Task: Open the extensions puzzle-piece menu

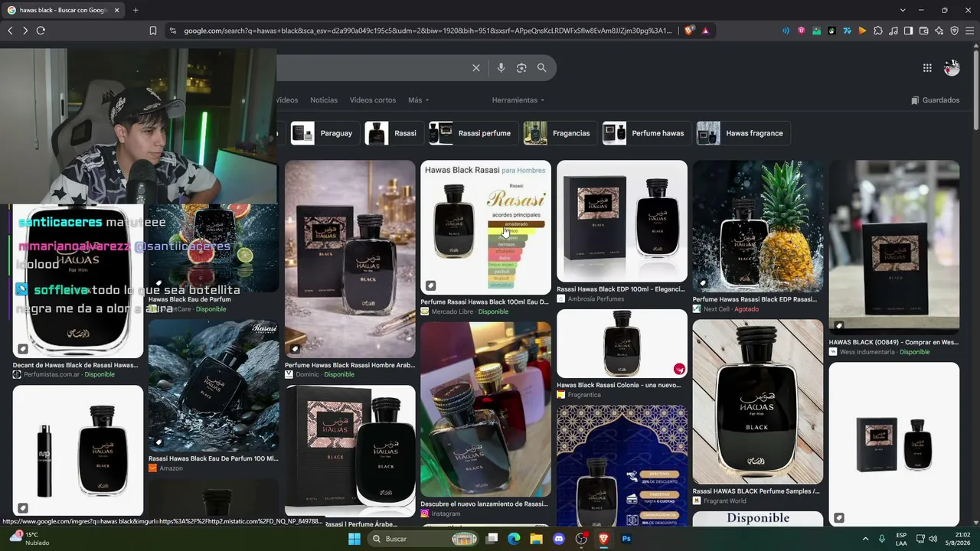Action: click(x=878, y=31)
